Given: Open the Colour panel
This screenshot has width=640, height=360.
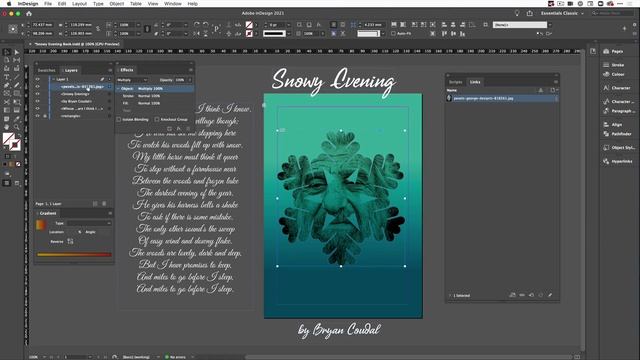Looking at the screenshot, I should [x=613, y=74].
